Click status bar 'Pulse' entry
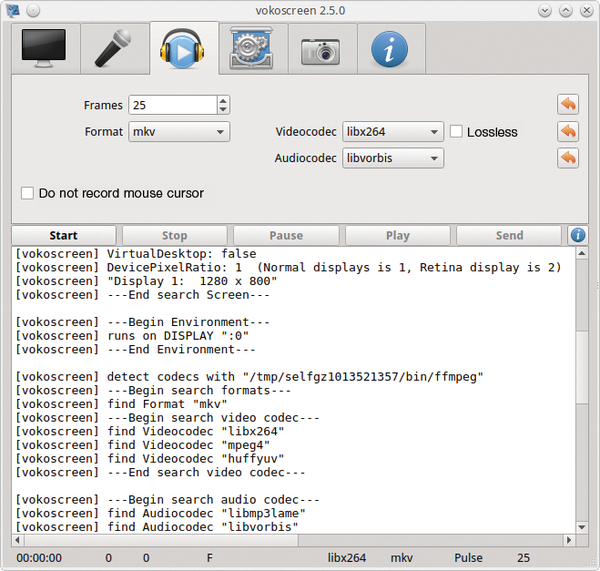Screen dimensions: 600x571 [468, 558]
